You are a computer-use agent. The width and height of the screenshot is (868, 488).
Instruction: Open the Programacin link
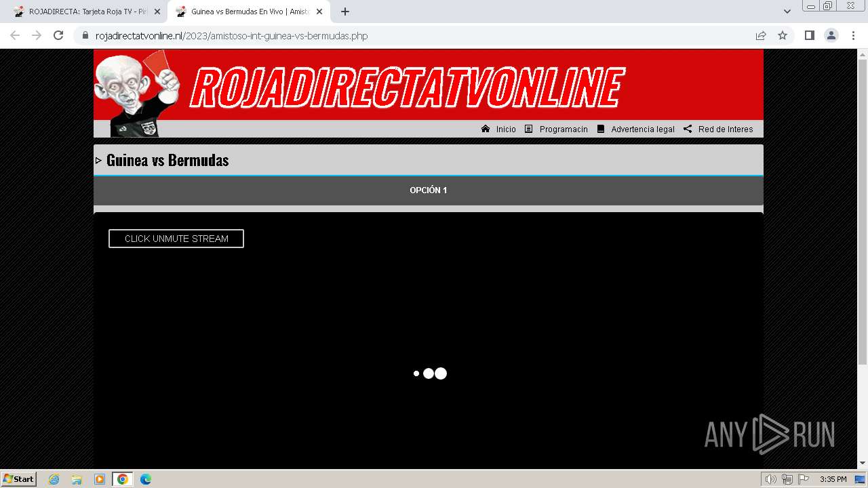(x=564, y=129)
